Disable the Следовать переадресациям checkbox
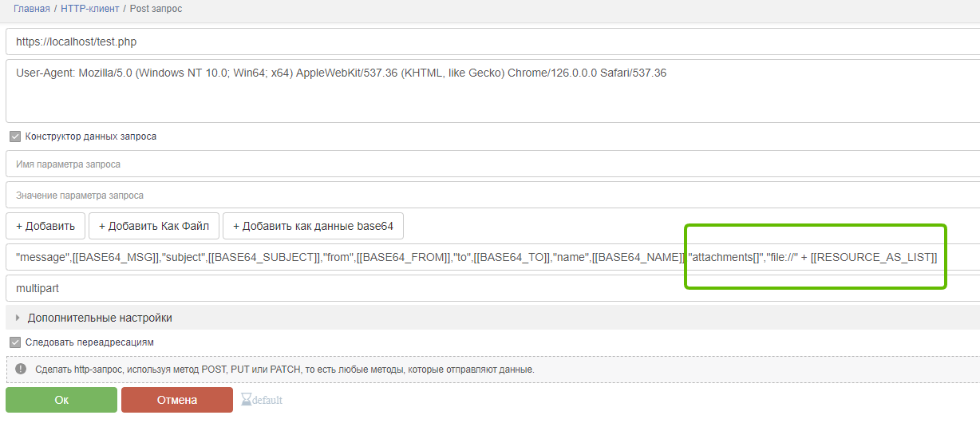 15,342
